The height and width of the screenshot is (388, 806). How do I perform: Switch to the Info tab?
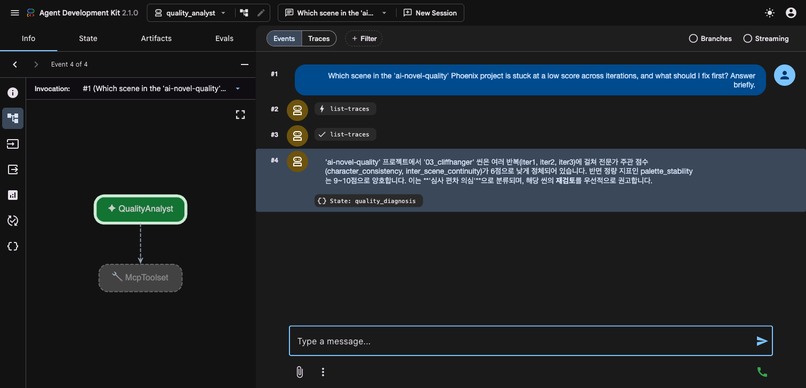coord(29,39)
